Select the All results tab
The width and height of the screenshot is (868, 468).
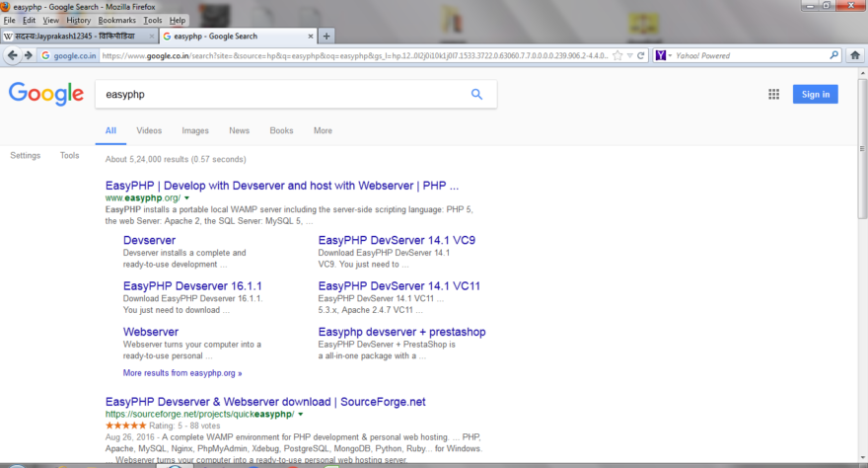pyautogui.click(x=110, y=130)
